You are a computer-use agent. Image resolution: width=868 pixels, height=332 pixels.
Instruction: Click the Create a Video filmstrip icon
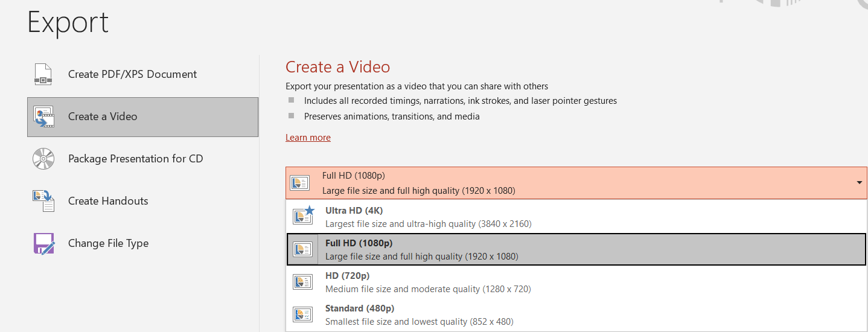(x=43, y=117)
